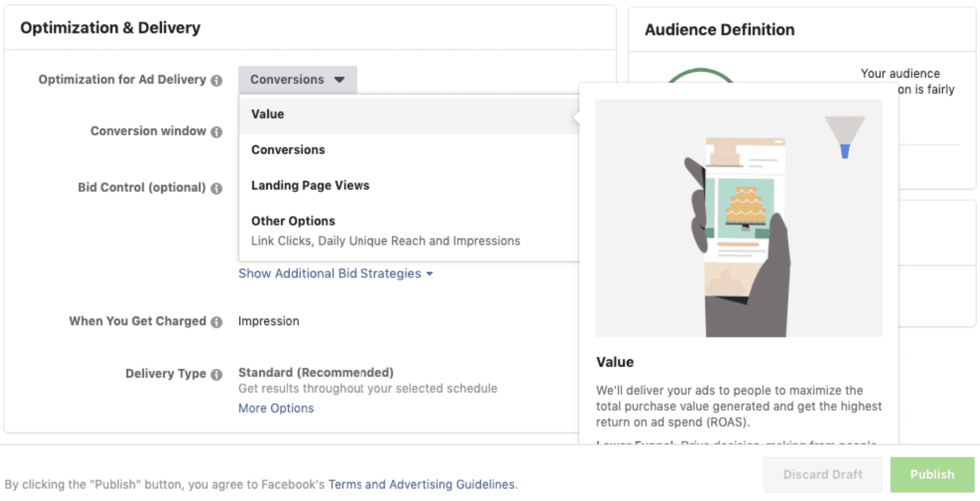This screenshot has width=980, height=501.
Task: Select Value from the optimization menu
Action: click(409, 114)
